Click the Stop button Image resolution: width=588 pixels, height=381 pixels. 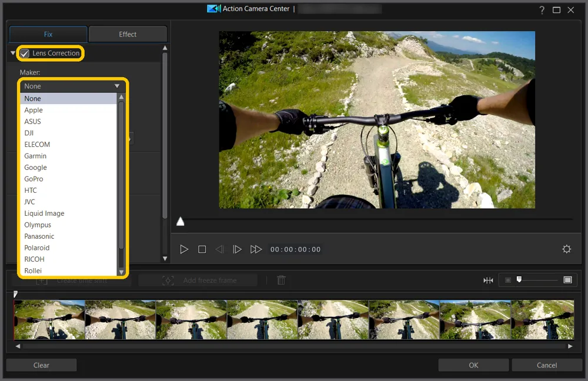202,249
